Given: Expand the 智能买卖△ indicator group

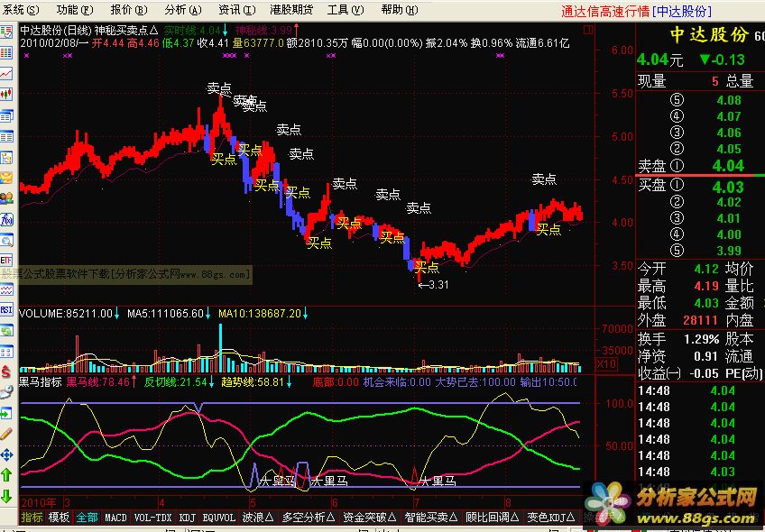Looking at the screenshot, I should coord(431,518).
